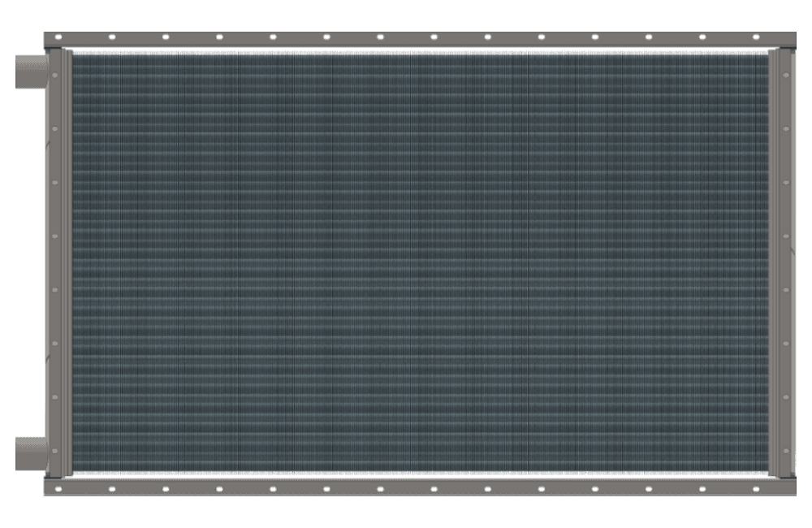Select the bottommost hole on left side plate
This screenshot has width=812, height=528.
[55, 451]
